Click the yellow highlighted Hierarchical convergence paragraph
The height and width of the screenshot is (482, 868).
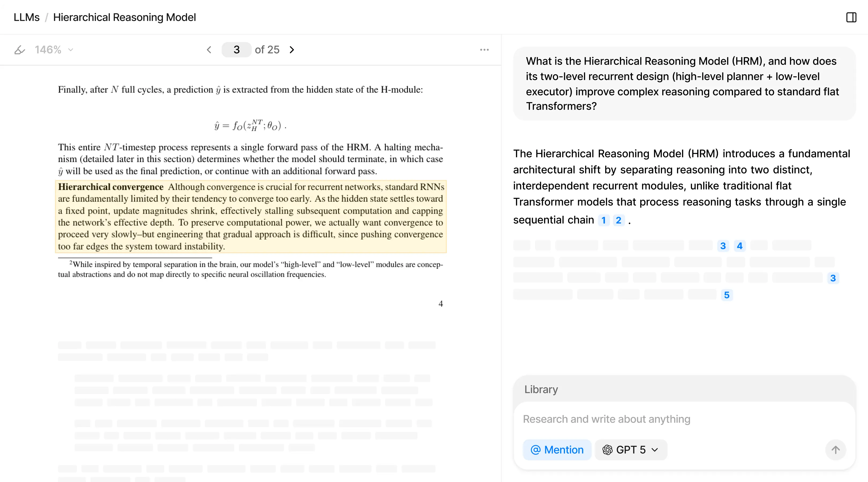coord(250,217)
